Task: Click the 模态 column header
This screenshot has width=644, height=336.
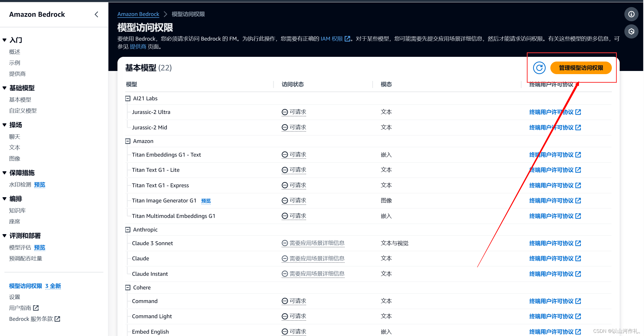Action: tap(386, 84)
